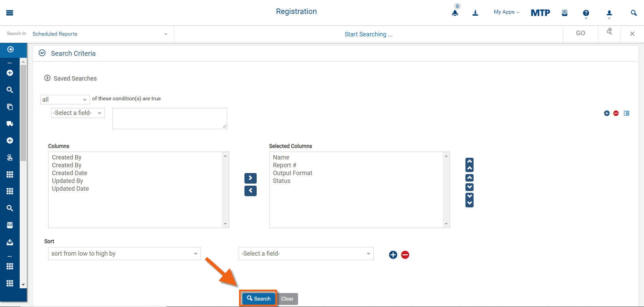
Task: Add a new sort row with plus icon
Action: pos(393,255)
